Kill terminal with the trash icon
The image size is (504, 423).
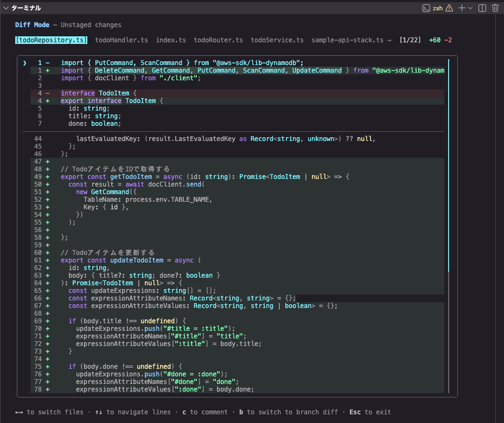point(495,8)
